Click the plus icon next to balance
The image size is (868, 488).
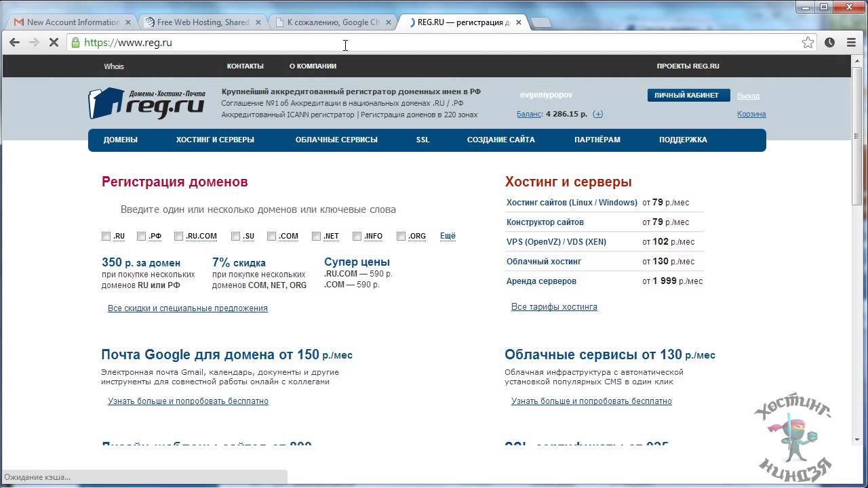[x=597, y=114]
